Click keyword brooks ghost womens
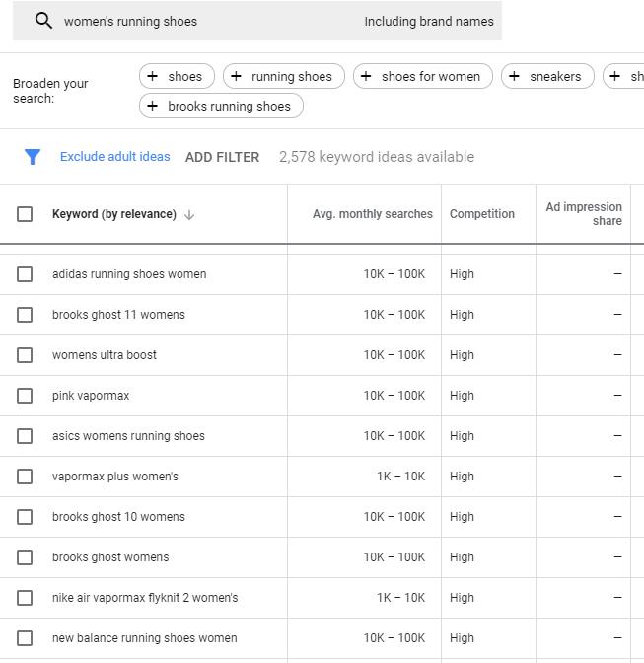This screenshot has width=644, height=663. [110, 557]
